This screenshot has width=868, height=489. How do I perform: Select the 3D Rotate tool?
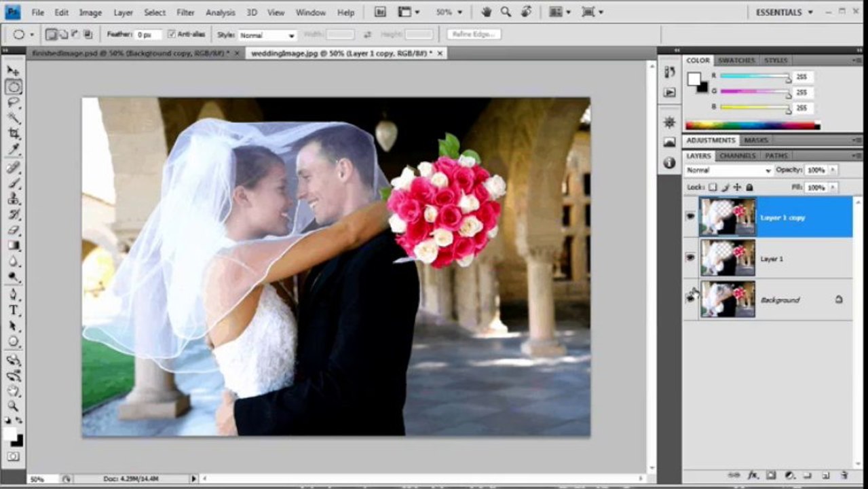(x=14, y=360)
